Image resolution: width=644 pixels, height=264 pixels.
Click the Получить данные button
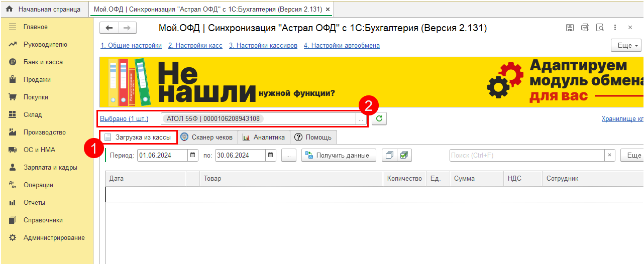pos(338,156)
